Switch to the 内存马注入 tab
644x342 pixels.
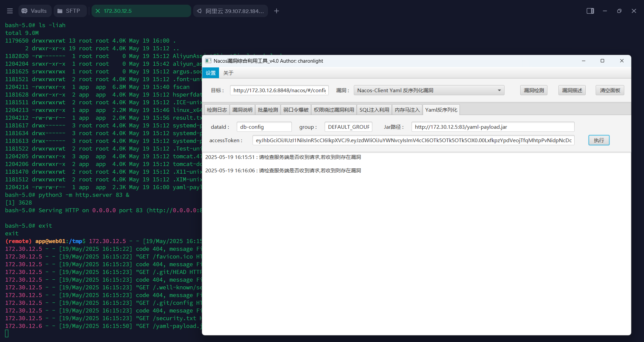(x=407, y=110)
